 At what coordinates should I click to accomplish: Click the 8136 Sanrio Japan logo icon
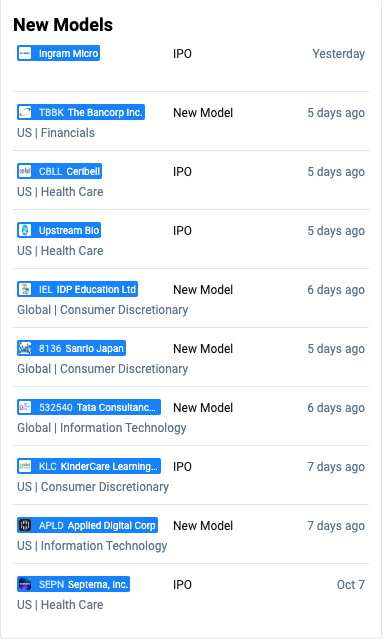[x=25, y=348]
